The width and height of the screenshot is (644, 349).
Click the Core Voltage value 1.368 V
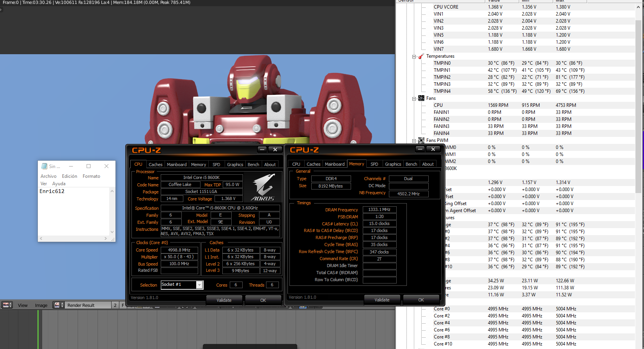[229, 198]
